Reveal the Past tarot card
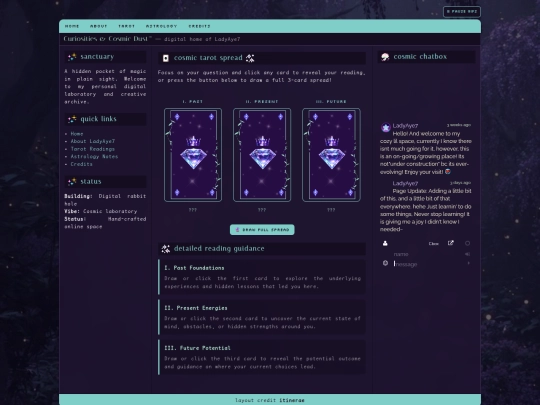 point(193,155)
